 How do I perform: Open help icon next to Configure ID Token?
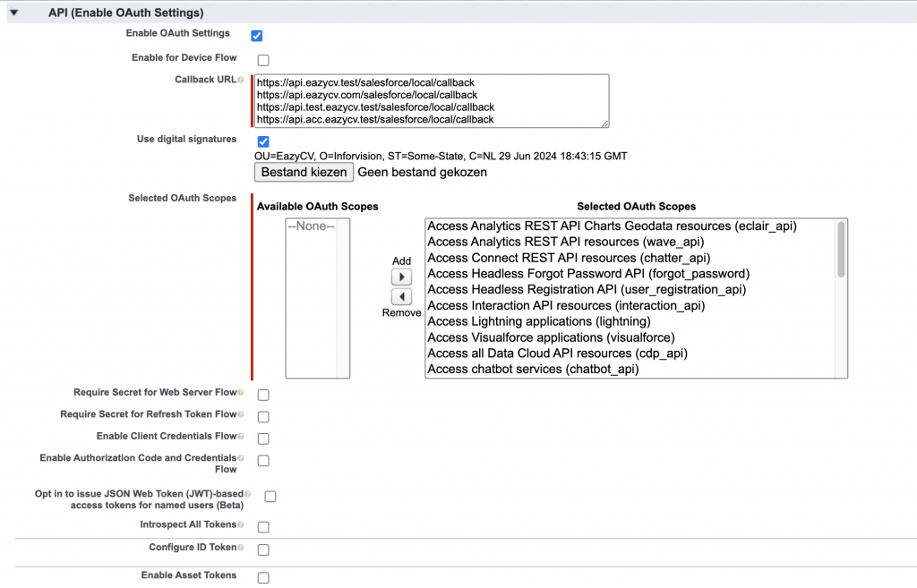[241, 548]
